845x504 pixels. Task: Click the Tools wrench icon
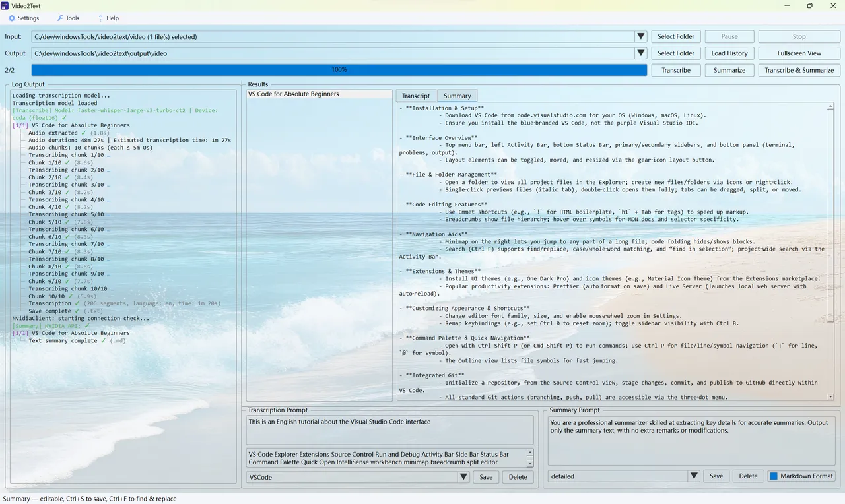60,18
